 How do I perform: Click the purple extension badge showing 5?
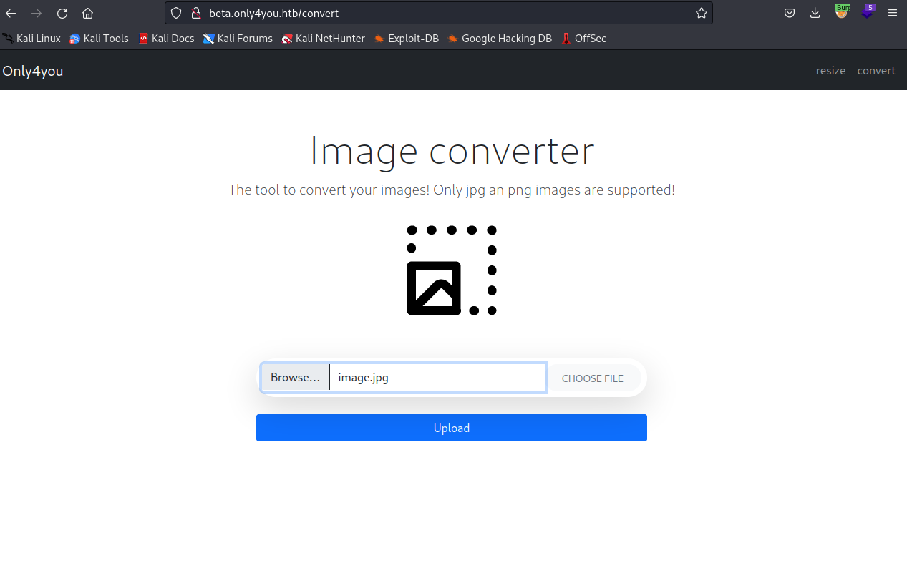(867, 12)
